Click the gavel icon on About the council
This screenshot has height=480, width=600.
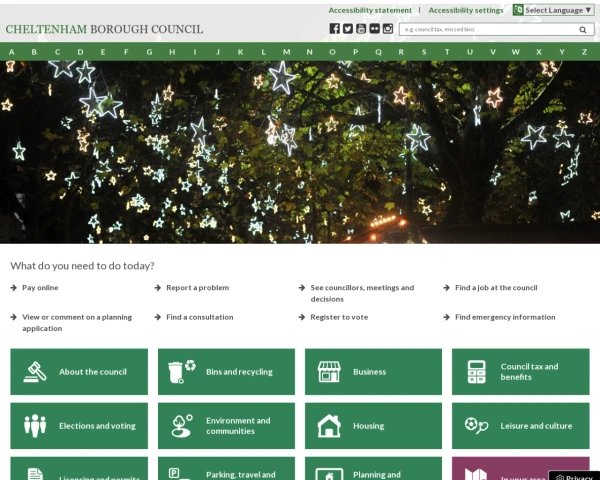coord(35,372)
